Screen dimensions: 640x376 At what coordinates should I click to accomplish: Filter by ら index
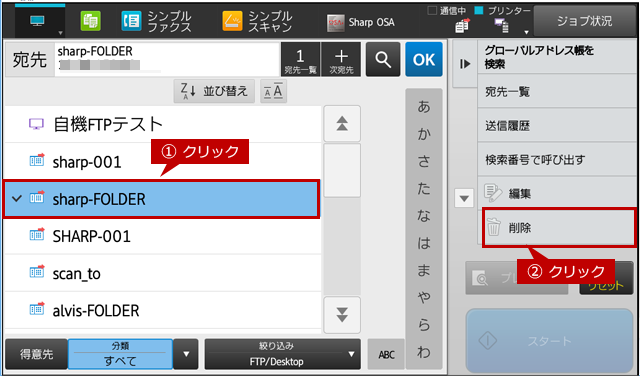[x=424, y=325]
